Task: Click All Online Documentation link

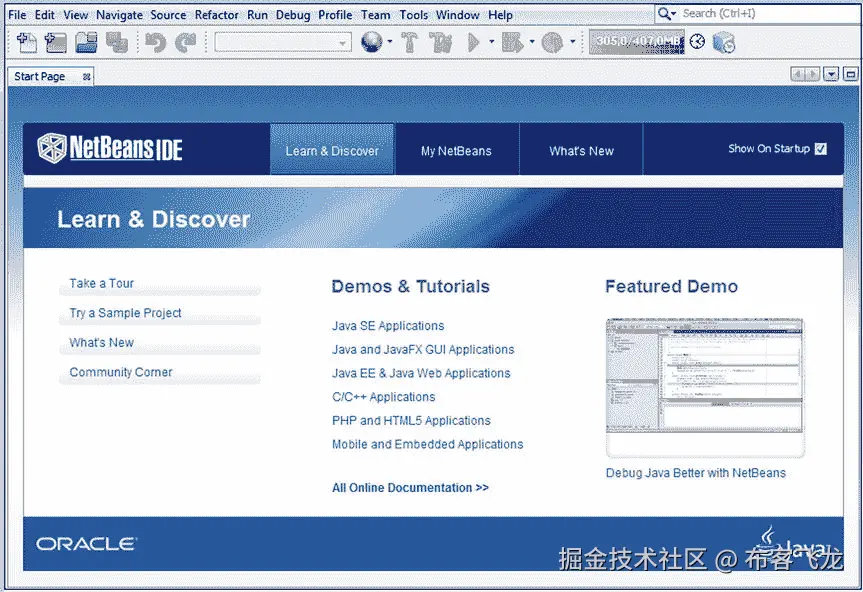Action: (410, 487)
